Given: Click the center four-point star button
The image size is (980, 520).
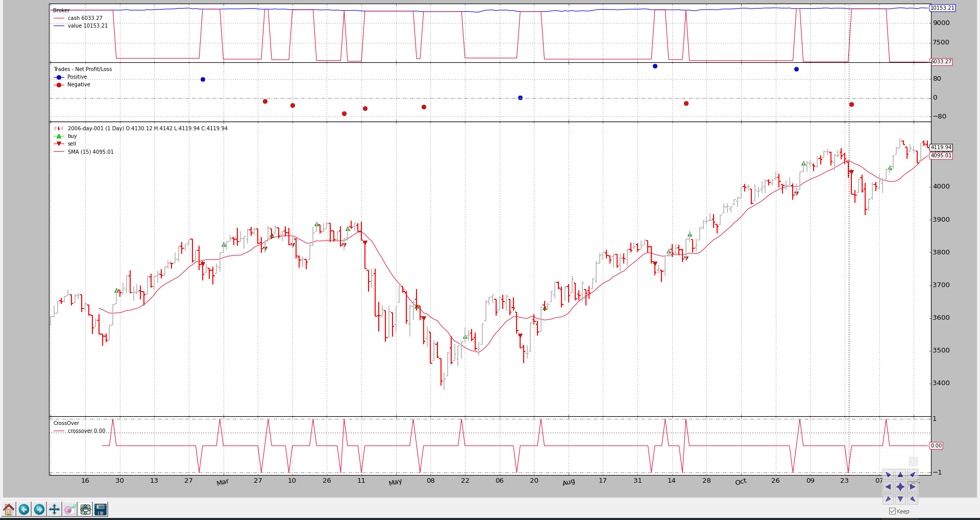Looking at the screenshot, I should tap(900, 487).
